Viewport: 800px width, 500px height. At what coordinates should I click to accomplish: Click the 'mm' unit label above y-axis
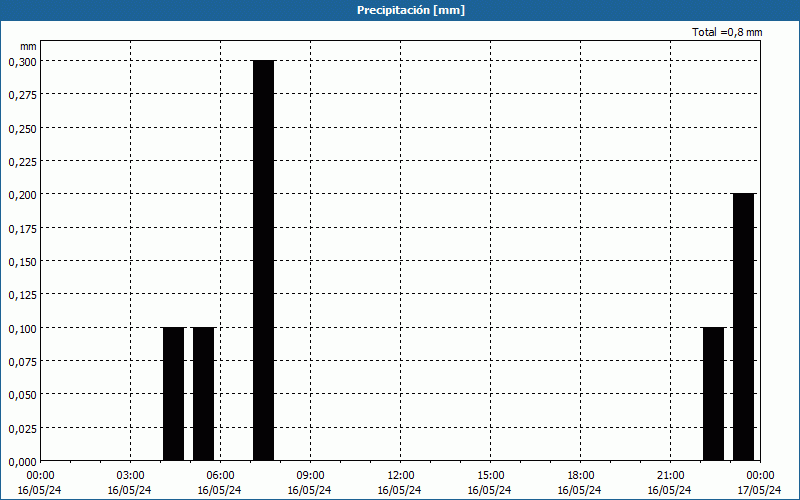(x=28, y=46)
